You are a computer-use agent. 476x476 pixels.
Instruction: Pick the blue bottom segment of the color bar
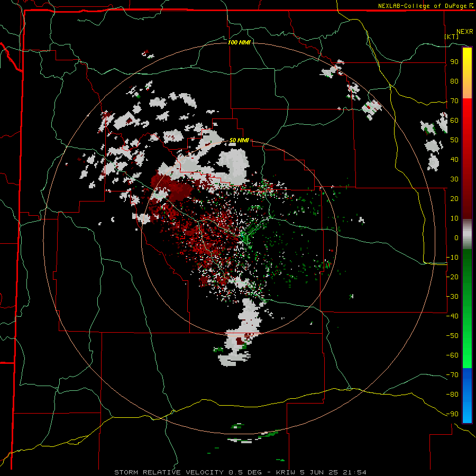click(467, 395)
